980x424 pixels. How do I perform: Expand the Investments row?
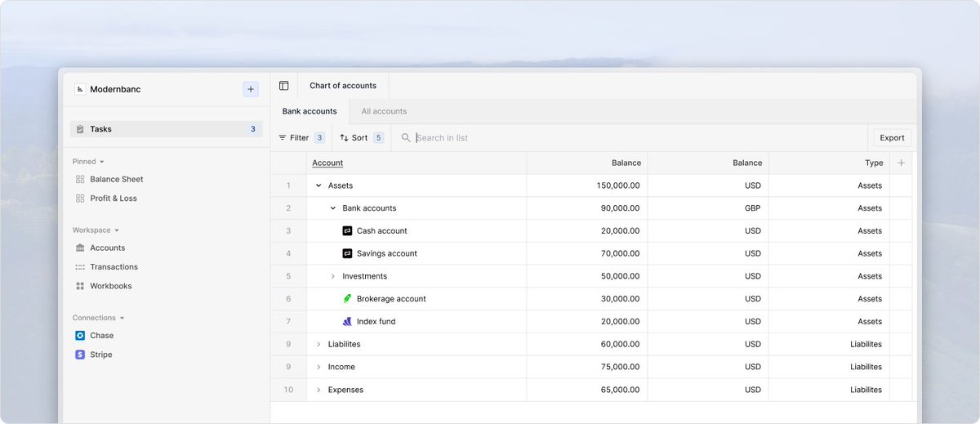click(333, 276)
